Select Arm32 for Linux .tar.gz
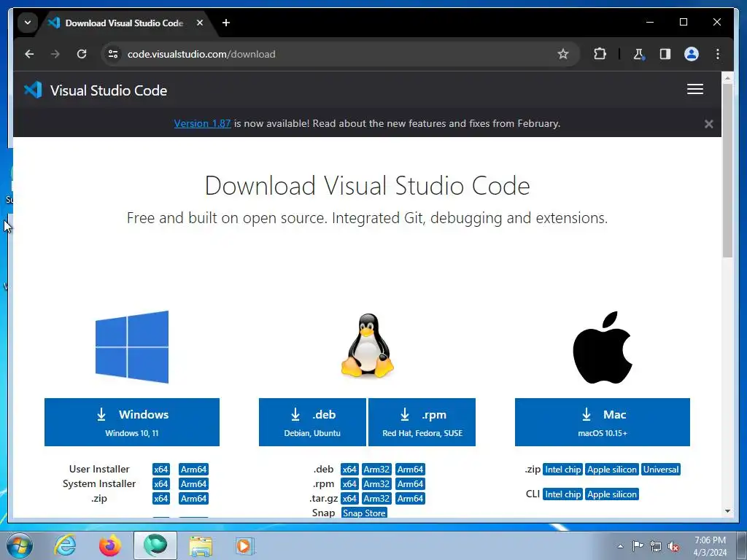This screenshot has height=560, width=747. coord(376,499)
